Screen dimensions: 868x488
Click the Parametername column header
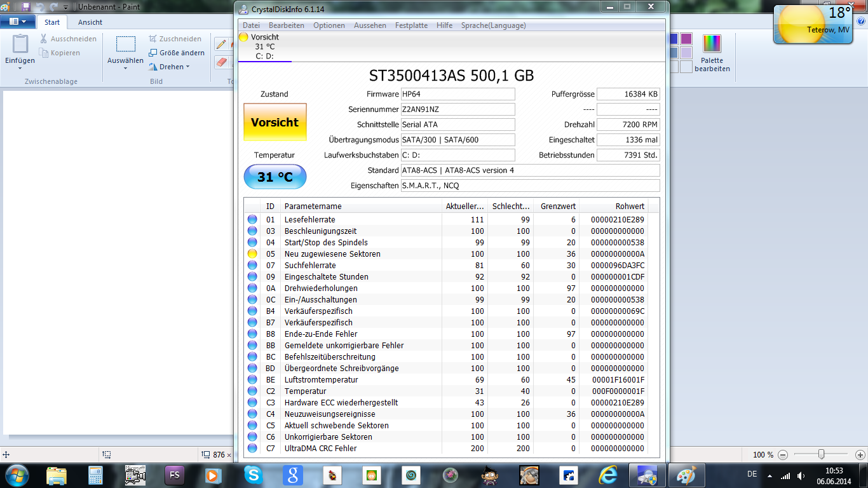tap(361, 206)
